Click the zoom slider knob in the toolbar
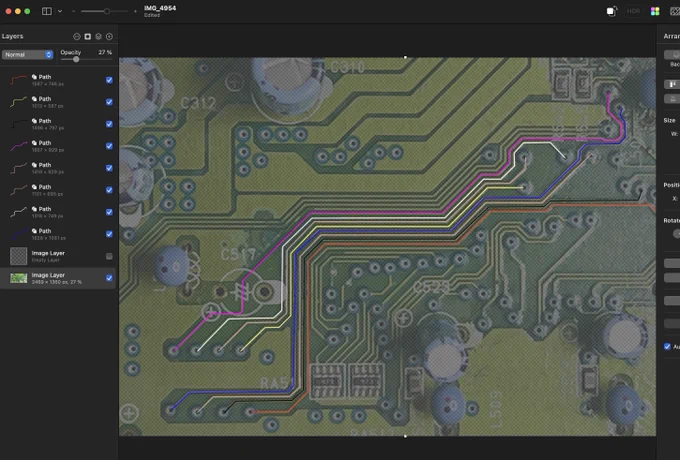The width and height of the screenshot is (680, 460). [107, 11]
